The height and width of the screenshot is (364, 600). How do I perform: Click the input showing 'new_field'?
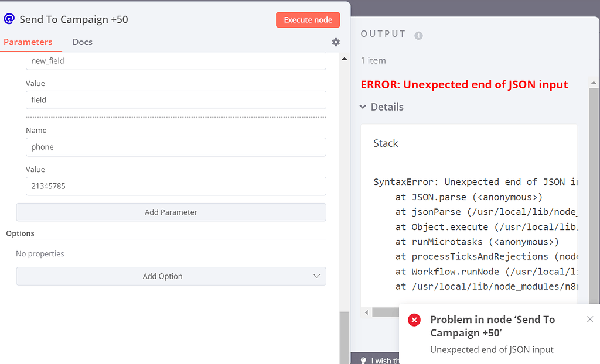[176, 61]
